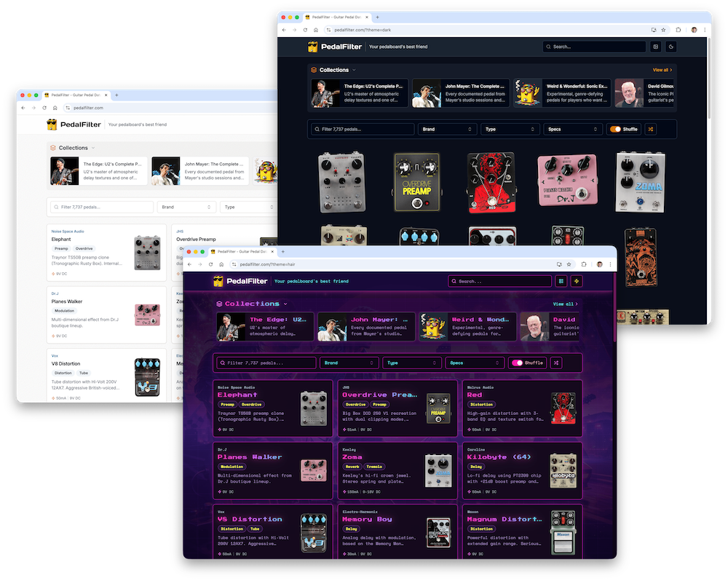The image size is (728, 581).
Task: Click the grid view icon in purple window header
Action: (561, 281)
